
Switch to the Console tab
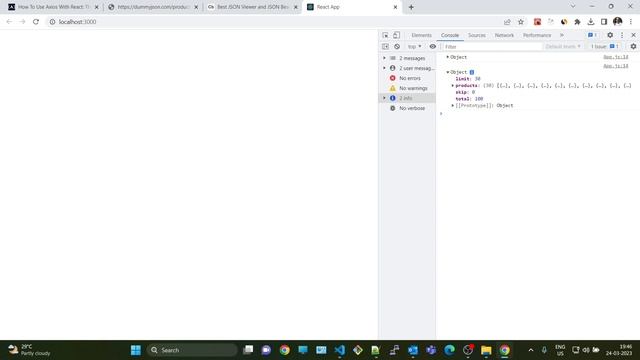pos(450,35)
